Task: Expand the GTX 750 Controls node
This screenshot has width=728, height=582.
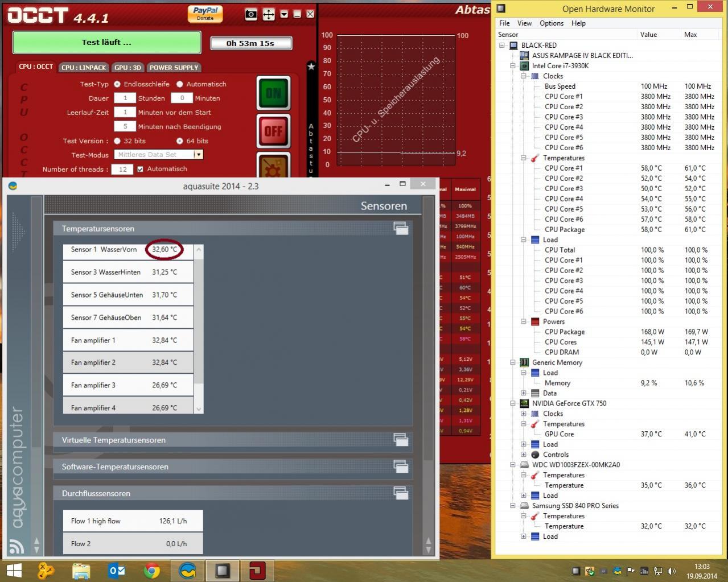Action: tap(524, 455)
